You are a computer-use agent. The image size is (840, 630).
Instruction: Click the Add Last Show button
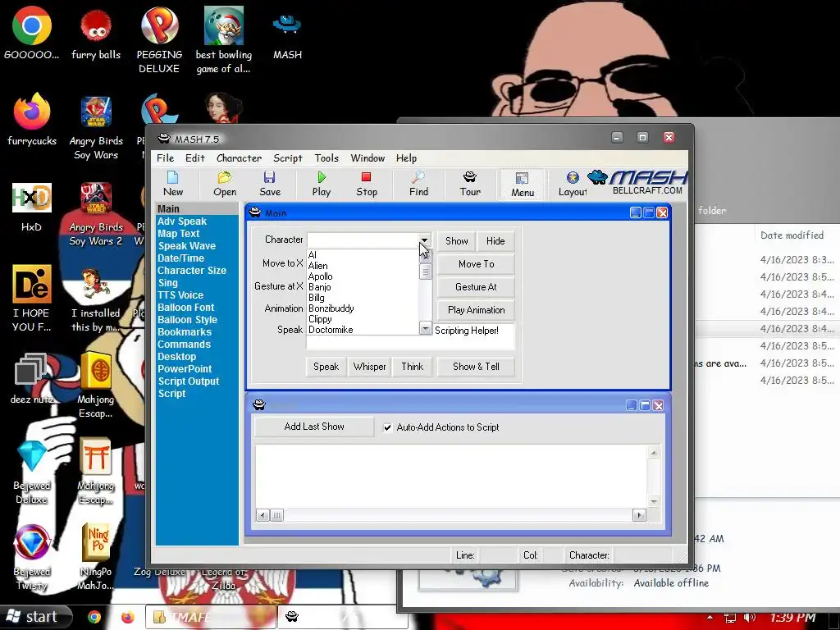(314, 427)
